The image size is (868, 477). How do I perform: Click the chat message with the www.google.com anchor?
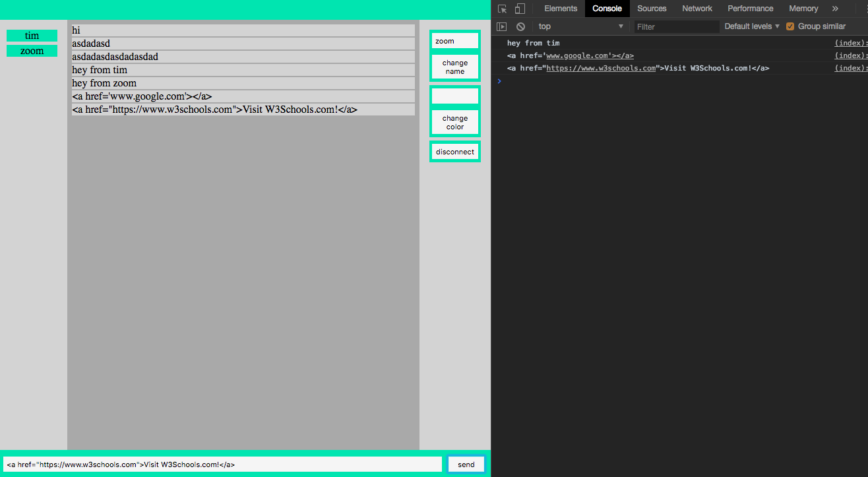[243, 96]
